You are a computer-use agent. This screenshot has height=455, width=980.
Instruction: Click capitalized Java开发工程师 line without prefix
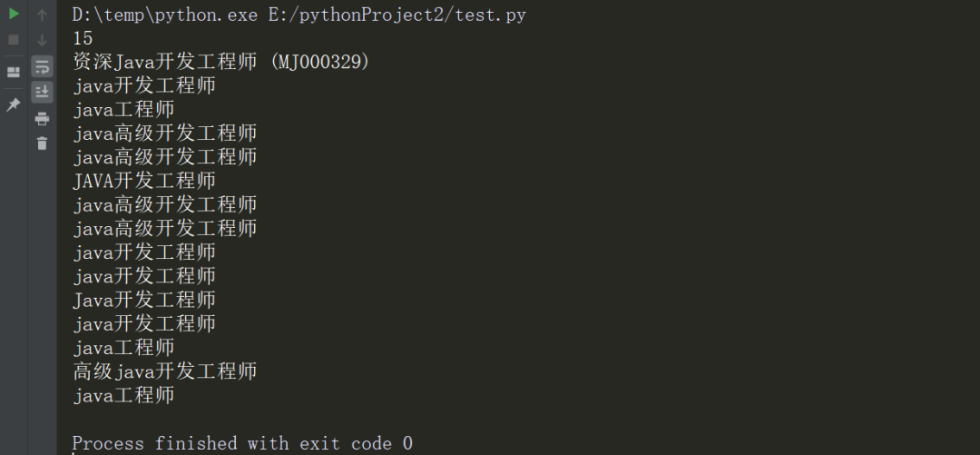144,300
